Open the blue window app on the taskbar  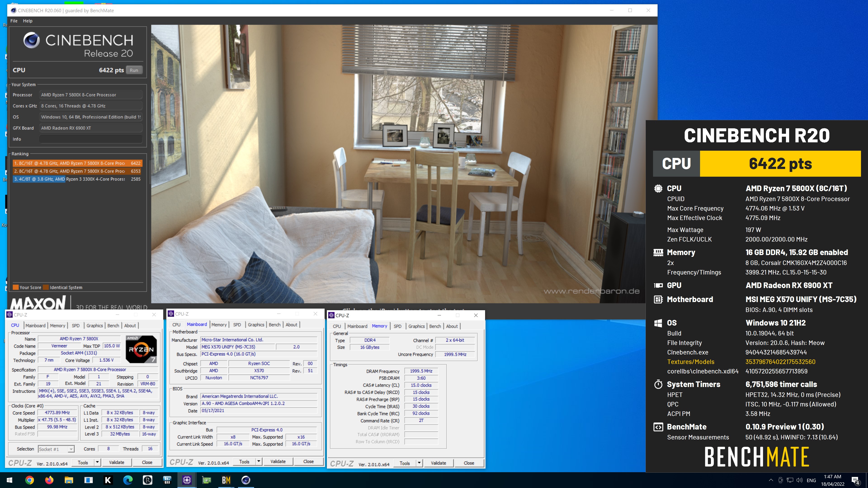click(88, 480)
